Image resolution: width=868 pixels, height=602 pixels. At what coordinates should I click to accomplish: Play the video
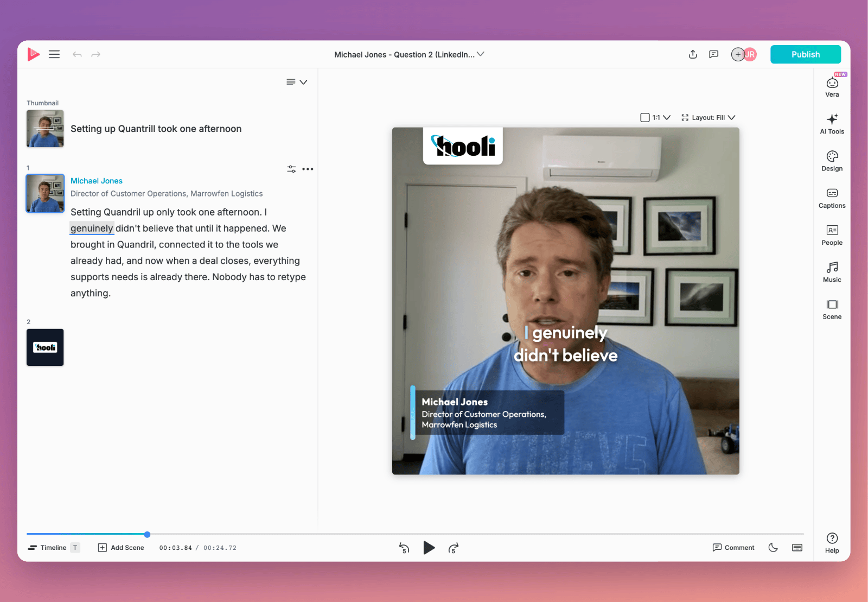(x=429, y=548)
